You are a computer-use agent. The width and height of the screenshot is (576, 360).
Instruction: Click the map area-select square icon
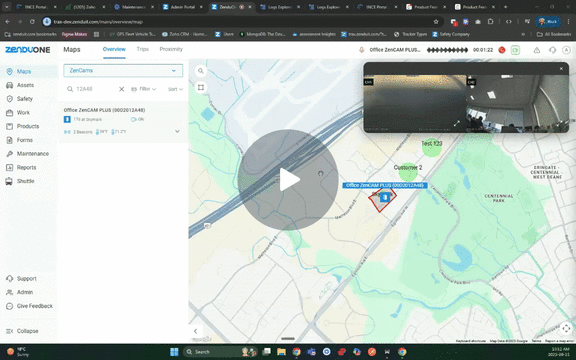pos(201,87)
